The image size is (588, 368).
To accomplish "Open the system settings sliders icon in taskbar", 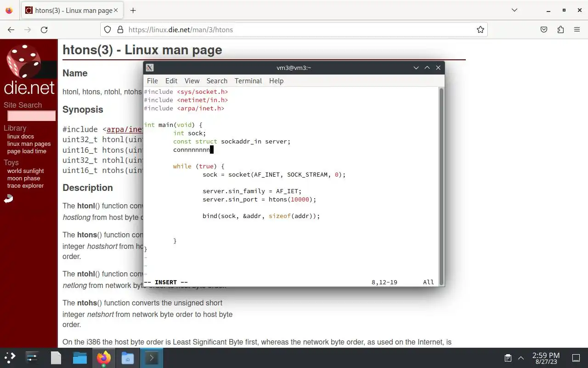I will (32, 358).
